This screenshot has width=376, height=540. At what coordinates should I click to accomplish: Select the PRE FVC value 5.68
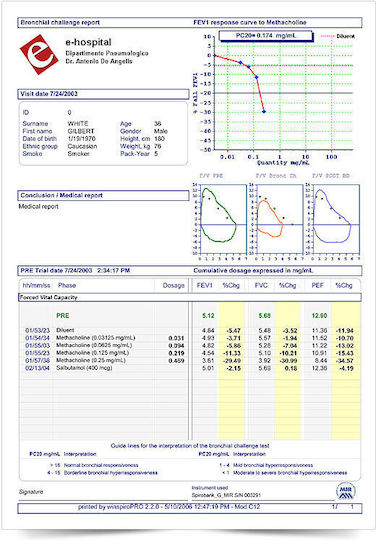(x=265, y=315)
